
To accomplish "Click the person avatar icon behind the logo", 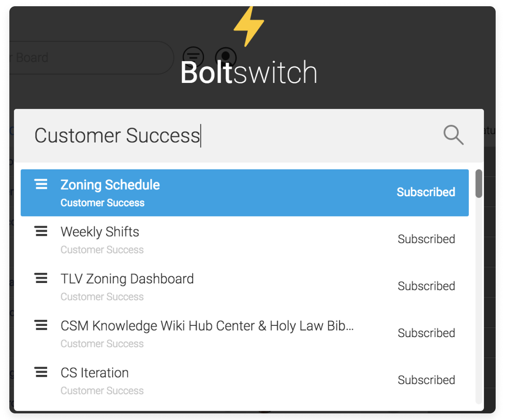I will coord(226,57).
